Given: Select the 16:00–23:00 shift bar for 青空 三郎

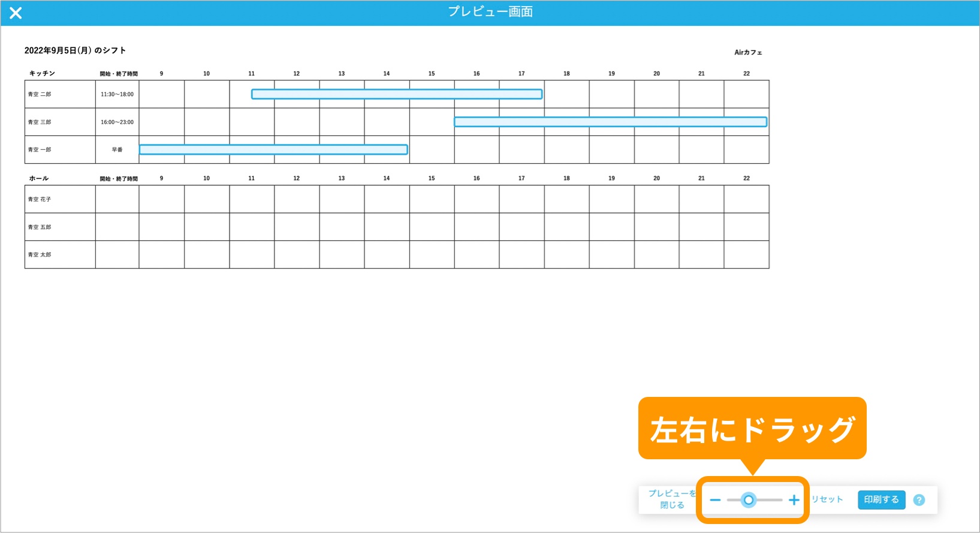Looking at the screenshot, I should pos(610,122).
